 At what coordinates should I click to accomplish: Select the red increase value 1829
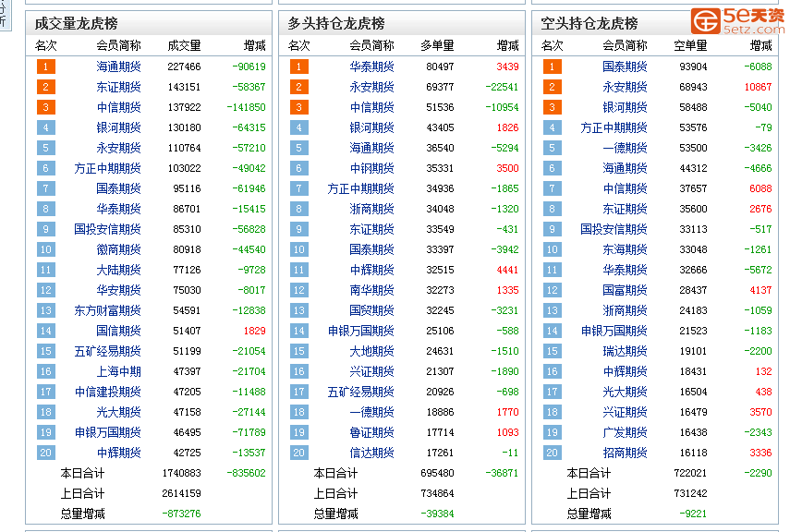pyautogui.click(x=254, y=331)
